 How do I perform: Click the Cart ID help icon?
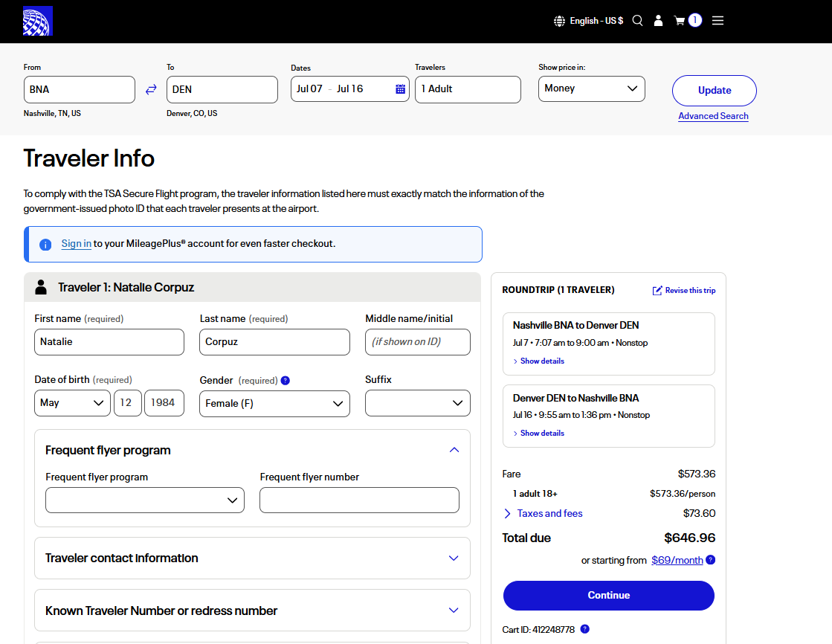(584, 629)
